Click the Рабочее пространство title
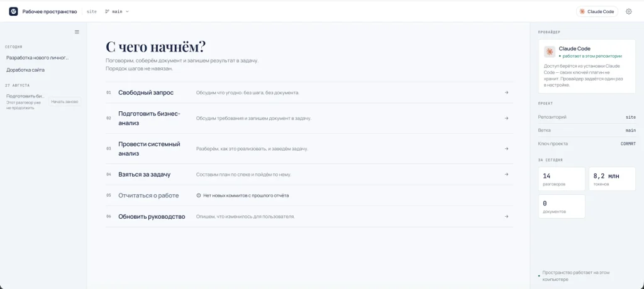The width and height of the screenshot is (644, 289). pyautogui.click(x=50, y=11)
